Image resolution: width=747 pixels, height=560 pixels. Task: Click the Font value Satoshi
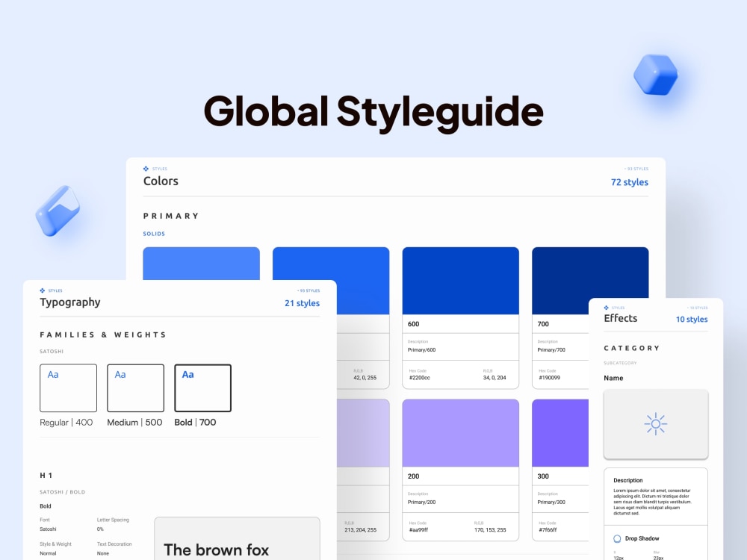point(48,529)
